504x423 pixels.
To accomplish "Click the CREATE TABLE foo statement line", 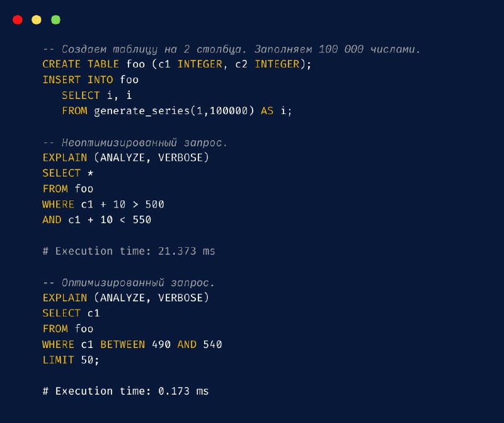I will pyautogui.click(x=177, y=64).
